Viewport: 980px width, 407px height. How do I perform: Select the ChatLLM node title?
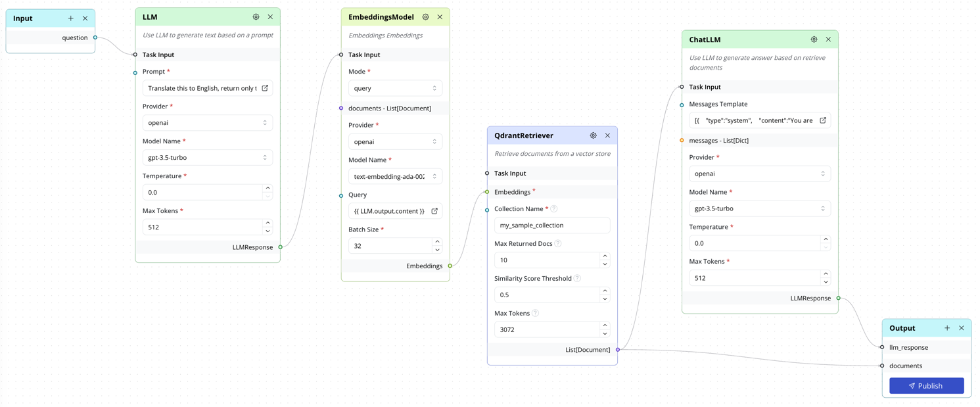pos(705,39)
